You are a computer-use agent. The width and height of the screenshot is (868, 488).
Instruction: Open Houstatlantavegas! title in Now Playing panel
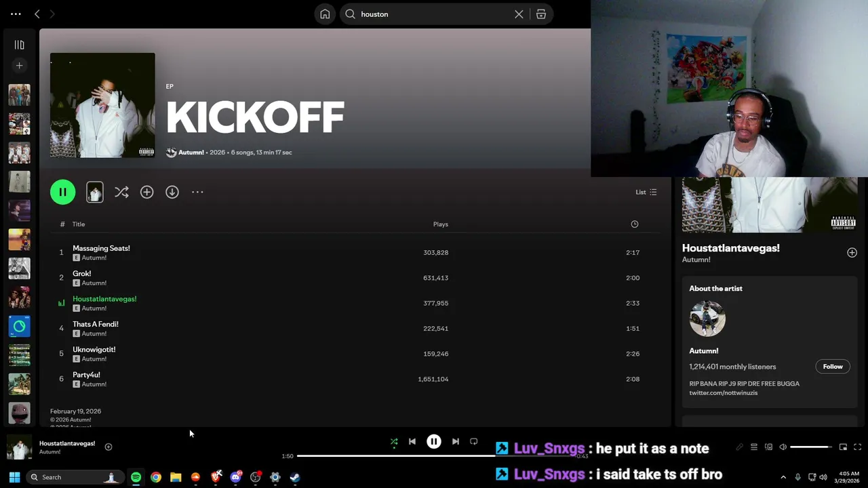click(x=731, y=248)
